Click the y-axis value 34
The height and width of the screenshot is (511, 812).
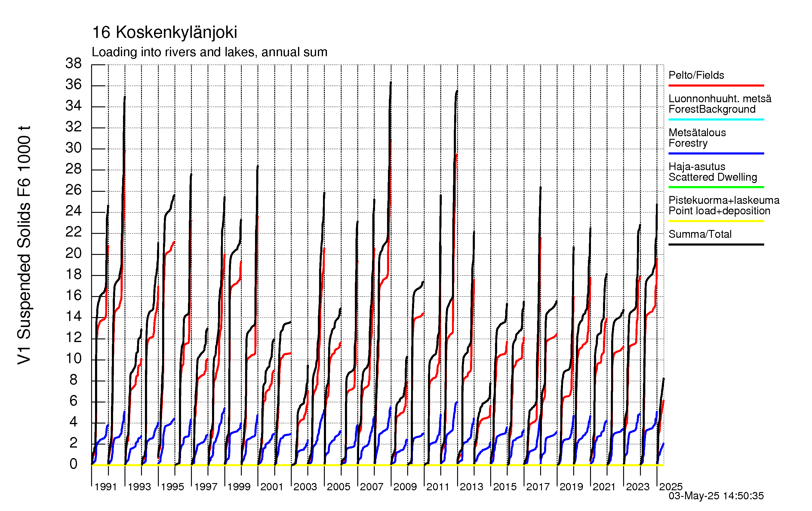(73, 106)
